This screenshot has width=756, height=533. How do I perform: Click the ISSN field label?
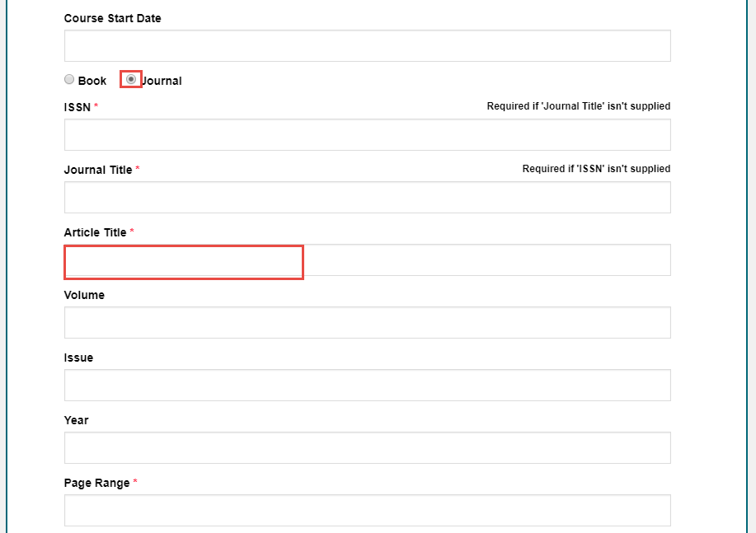pos(77,107)
